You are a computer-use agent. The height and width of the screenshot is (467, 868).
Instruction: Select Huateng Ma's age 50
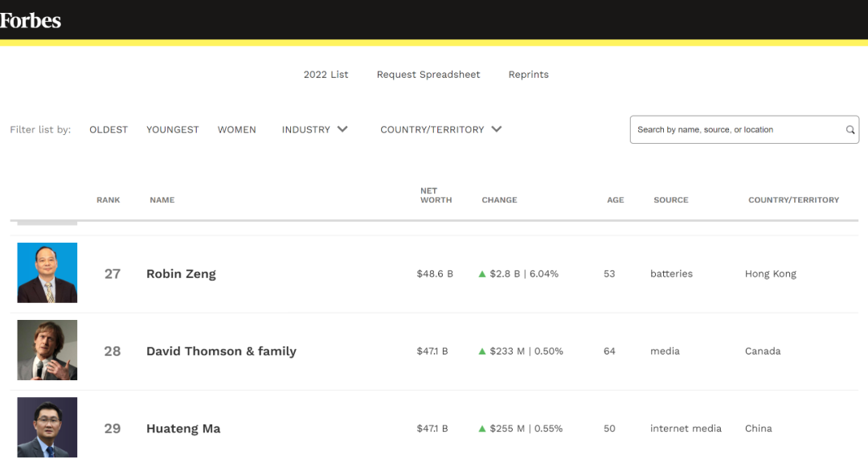(609, 429)
